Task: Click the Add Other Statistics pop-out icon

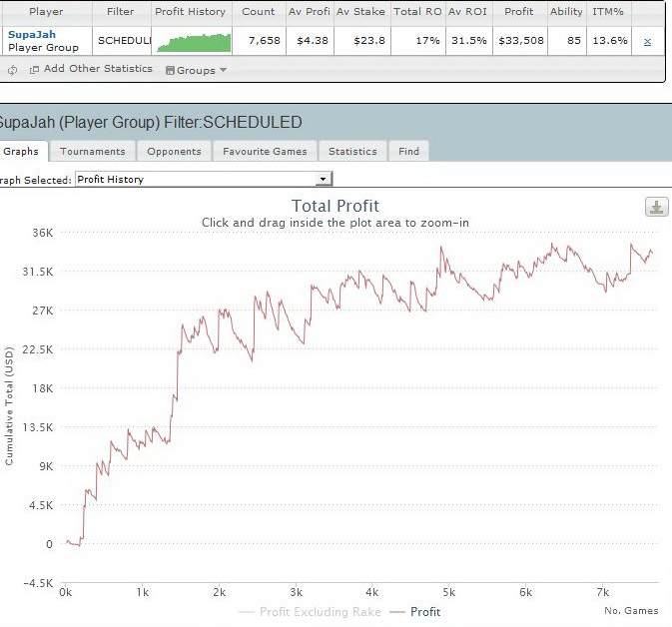Action: [34, 70]
